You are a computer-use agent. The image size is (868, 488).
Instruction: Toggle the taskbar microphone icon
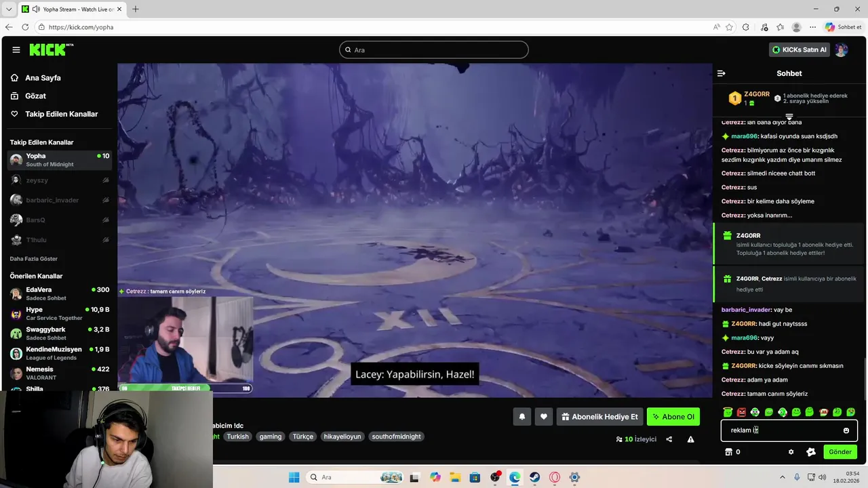(797, 477)
